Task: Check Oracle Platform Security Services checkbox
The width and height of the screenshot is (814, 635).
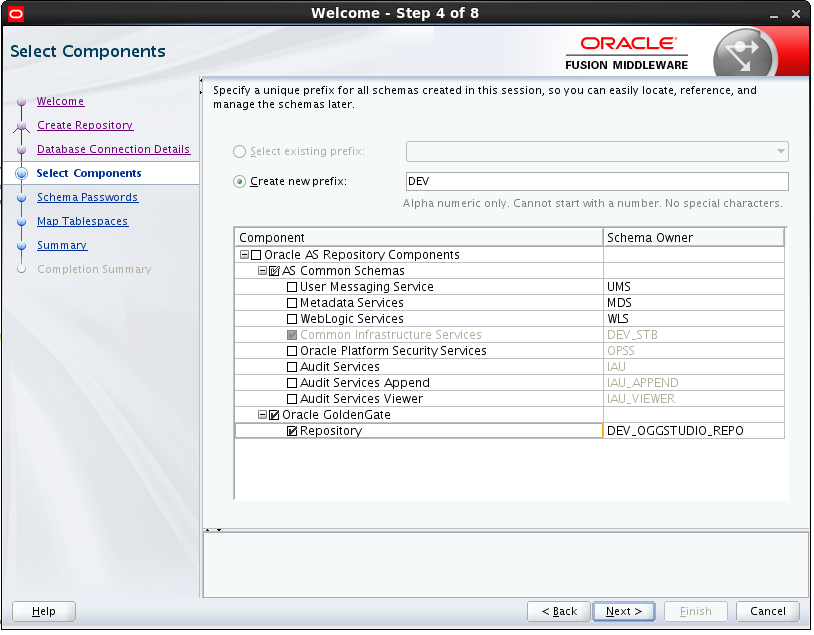Action: pyautogui.click(x=292, y=351)
